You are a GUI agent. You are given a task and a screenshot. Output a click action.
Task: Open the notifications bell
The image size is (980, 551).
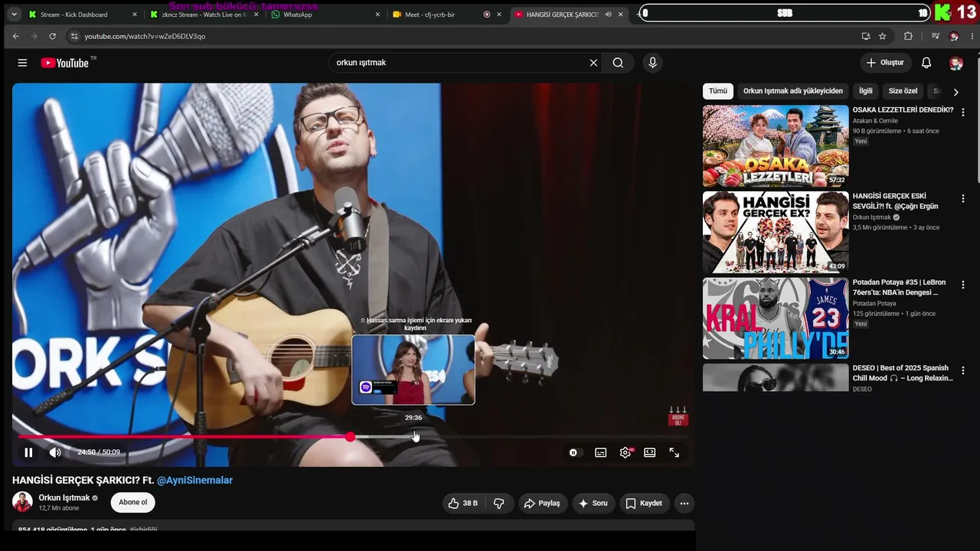click(x=926, y=63)
